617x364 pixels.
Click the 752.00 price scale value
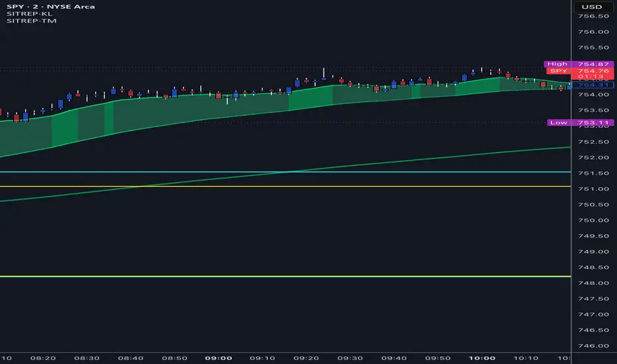click(593, 158)
